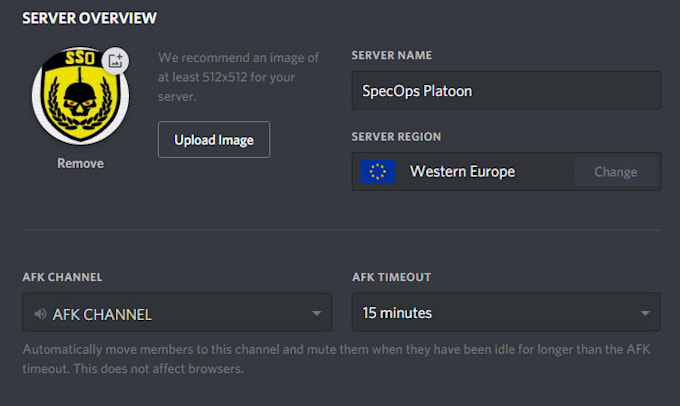Click the AFK CHANNEL label above the dropdown
The image size is (680, 406).
63,277
